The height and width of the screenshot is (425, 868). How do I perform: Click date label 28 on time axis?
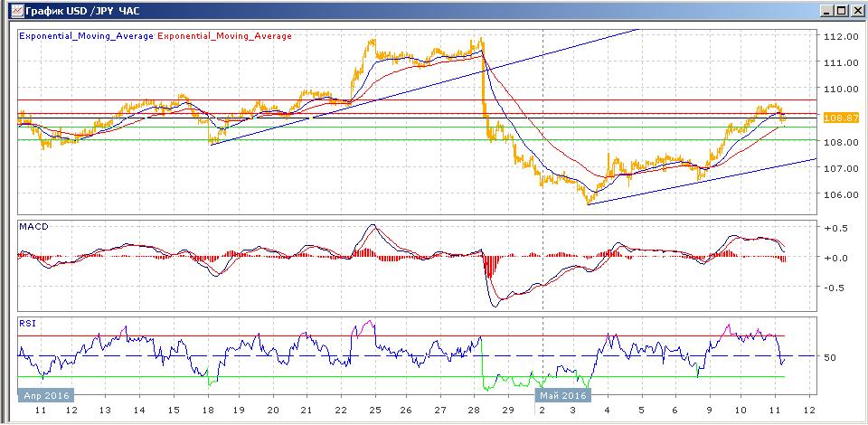coord(475,411)
